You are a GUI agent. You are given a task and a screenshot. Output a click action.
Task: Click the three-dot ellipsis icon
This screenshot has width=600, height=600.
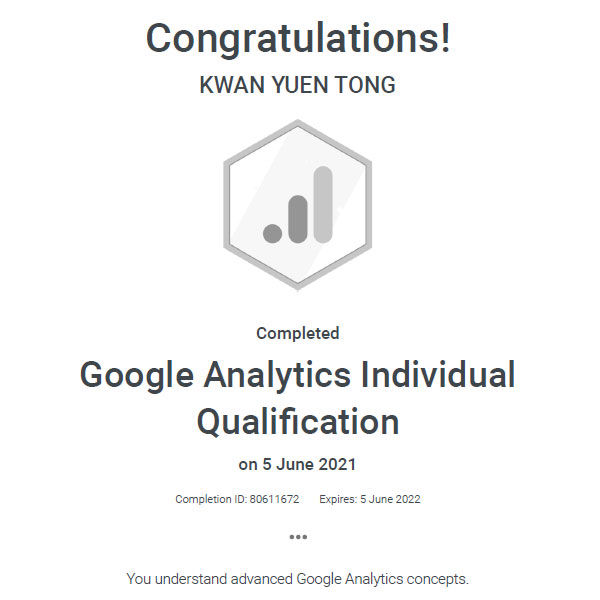pos(298,537)
